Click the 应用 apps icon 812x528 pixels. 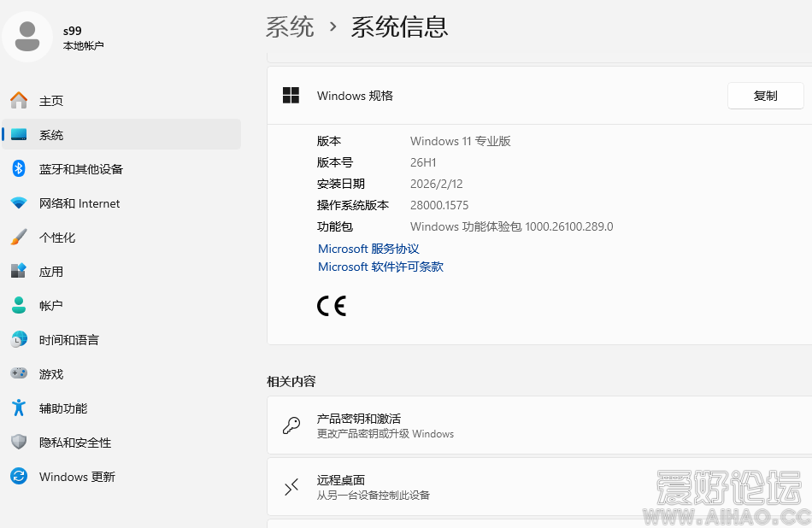coord(19,271)
